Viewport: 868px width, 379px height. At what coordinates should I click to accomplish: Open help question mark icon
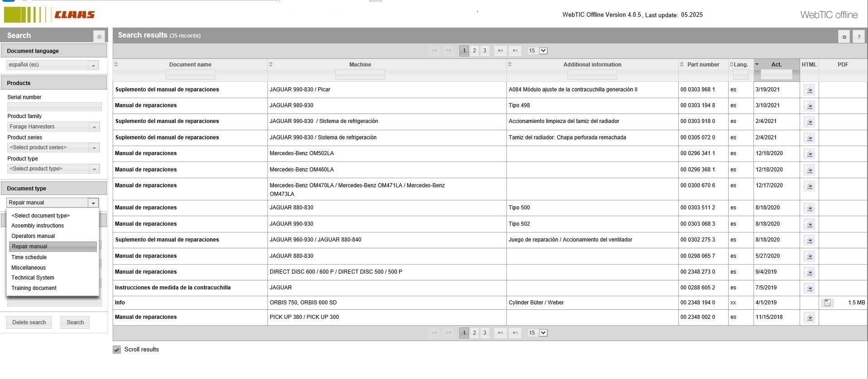(858, 37)
